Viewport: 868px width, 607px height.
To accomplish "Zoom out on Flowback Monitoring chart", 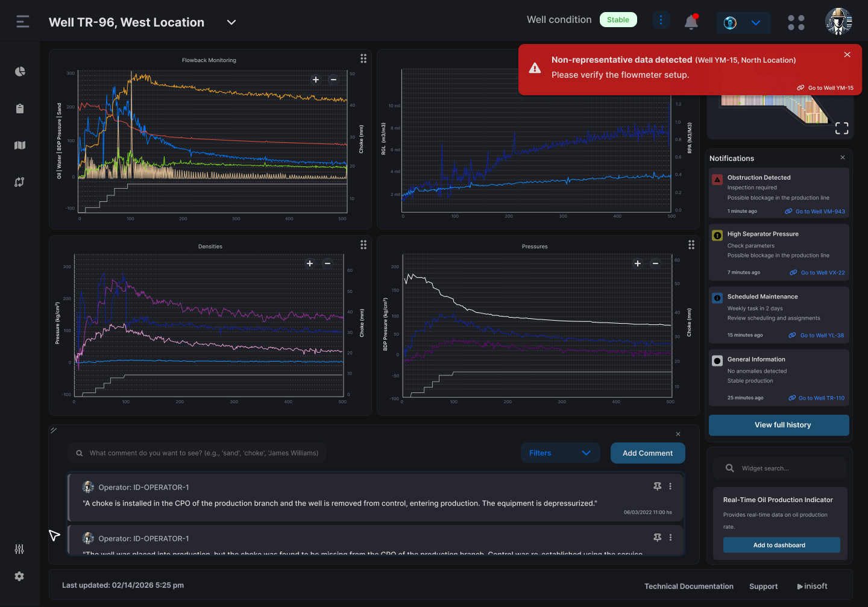I will pyautogui.click(x=333, y=80).
